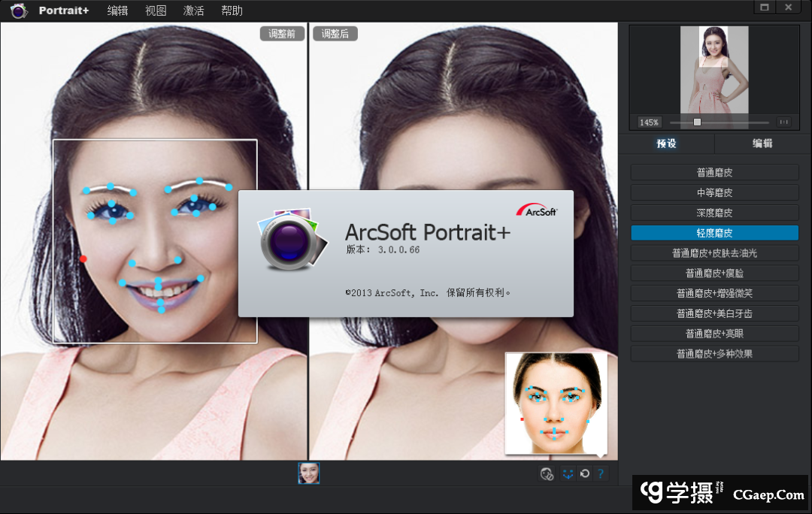
Task: Click the zoom slider handle at 145%
Action: click(x=697, y=122)
